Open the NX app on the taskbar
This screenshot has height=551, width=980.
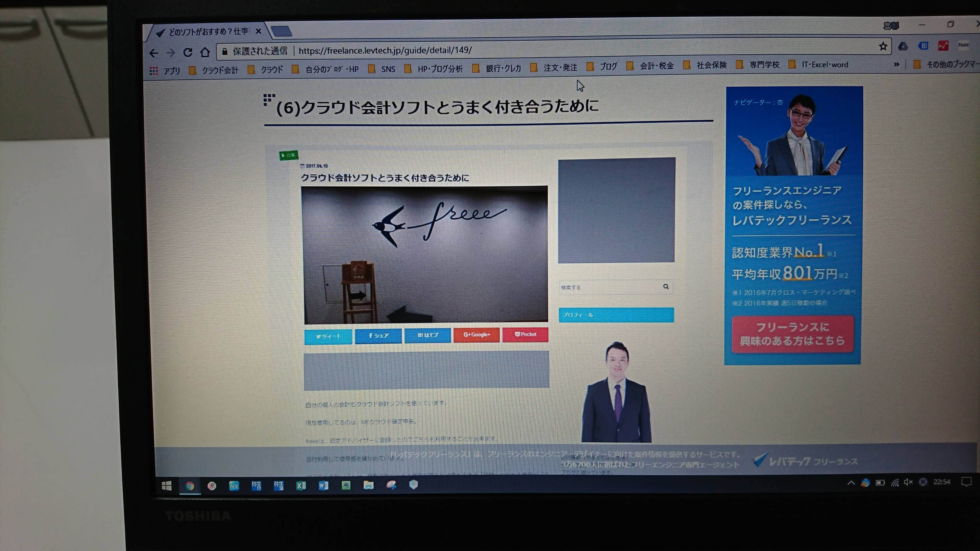click(x=234, y=486)
